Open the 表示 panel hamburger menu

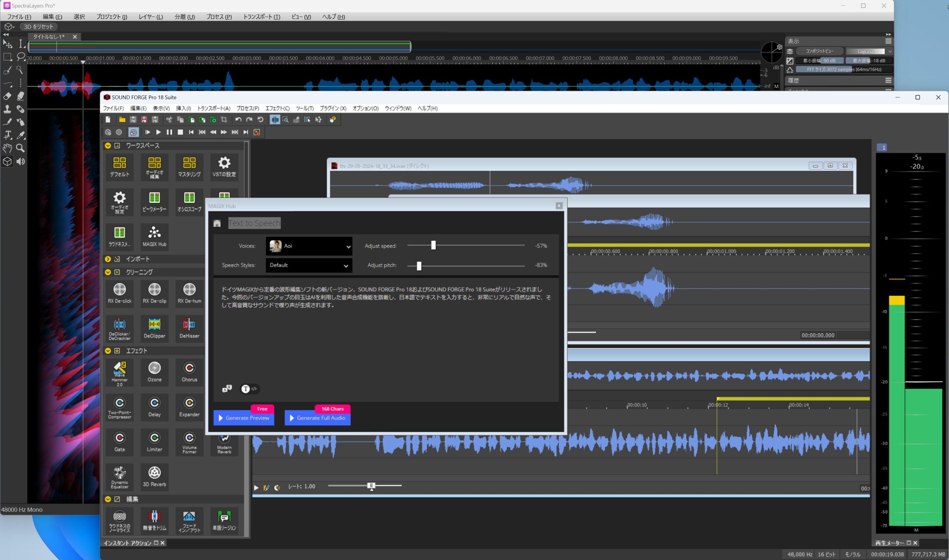click(888, 41)
